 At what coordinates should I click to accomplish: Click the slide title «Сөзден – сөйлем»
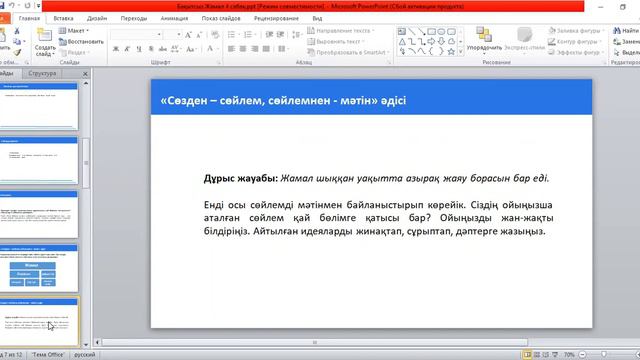283,100
